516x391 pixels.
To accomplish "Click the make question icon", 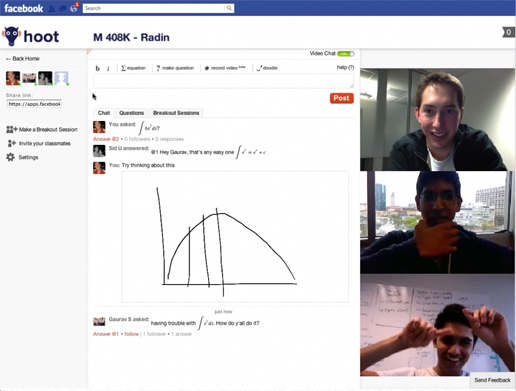I will [175, 68].
